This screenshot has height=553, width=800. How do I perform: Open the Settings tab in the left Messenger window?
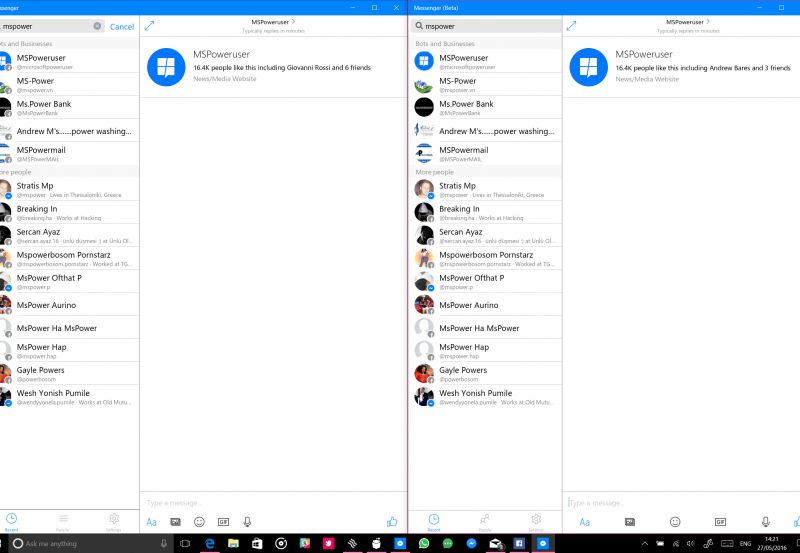114,521
